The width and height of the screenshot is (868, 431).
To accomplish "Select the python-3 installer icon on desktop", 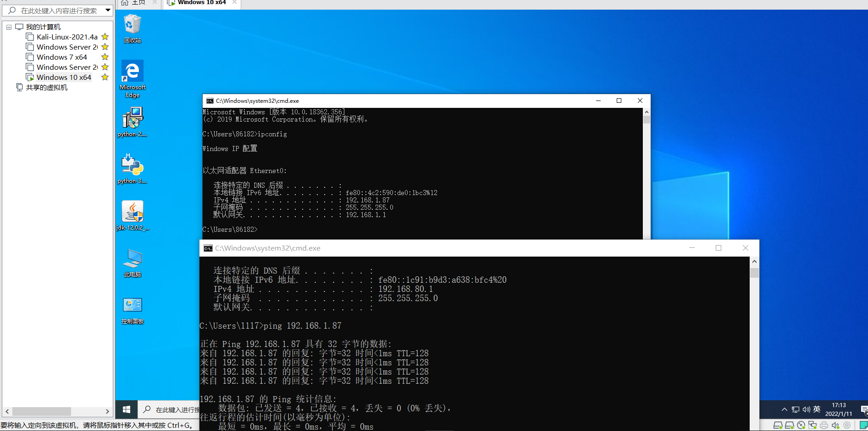I will pyautogui.click(x=133, y=168).
